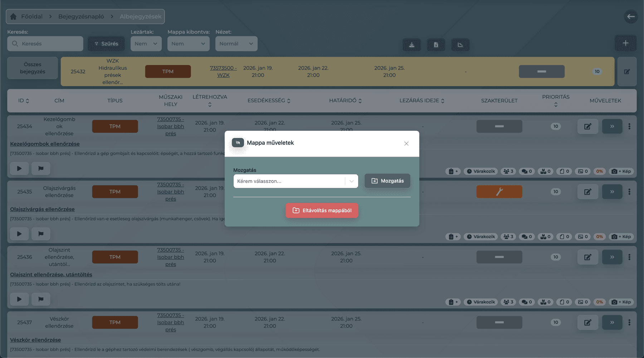Click edit icon for entry 25436

(x=587, y=257)
